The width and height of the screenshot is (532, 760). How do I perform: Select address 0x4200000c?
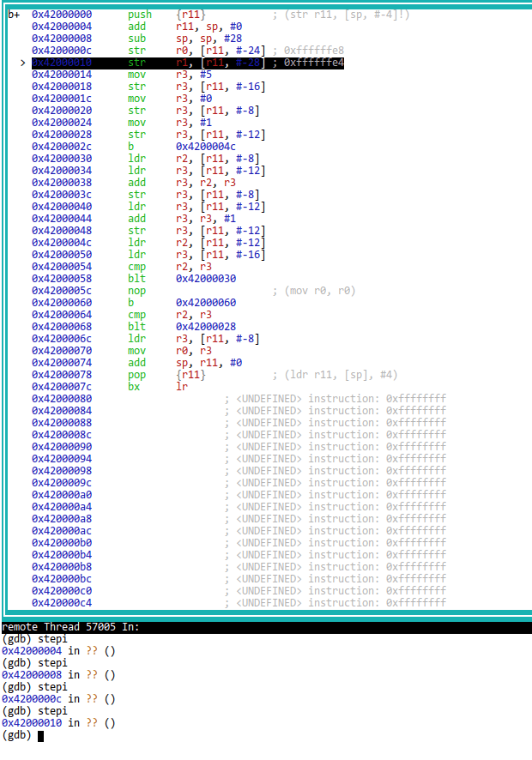pos(62,51)
